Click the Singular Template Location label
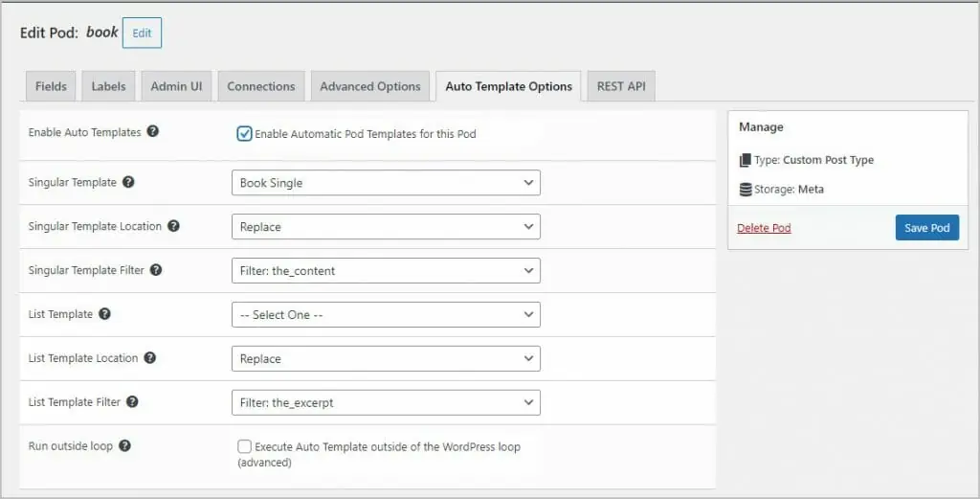This screenshot has height=499, width=980. pos(95,226)
